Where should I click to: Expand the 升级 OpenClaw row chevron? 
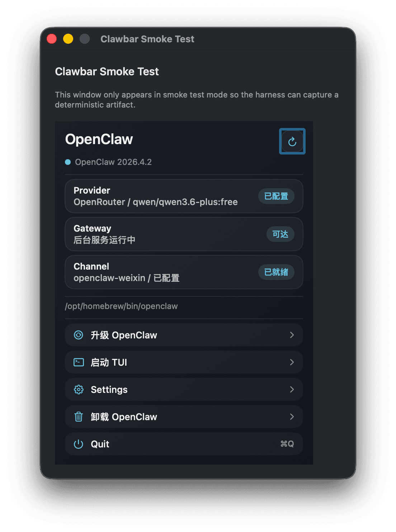[x=292, y=335]
